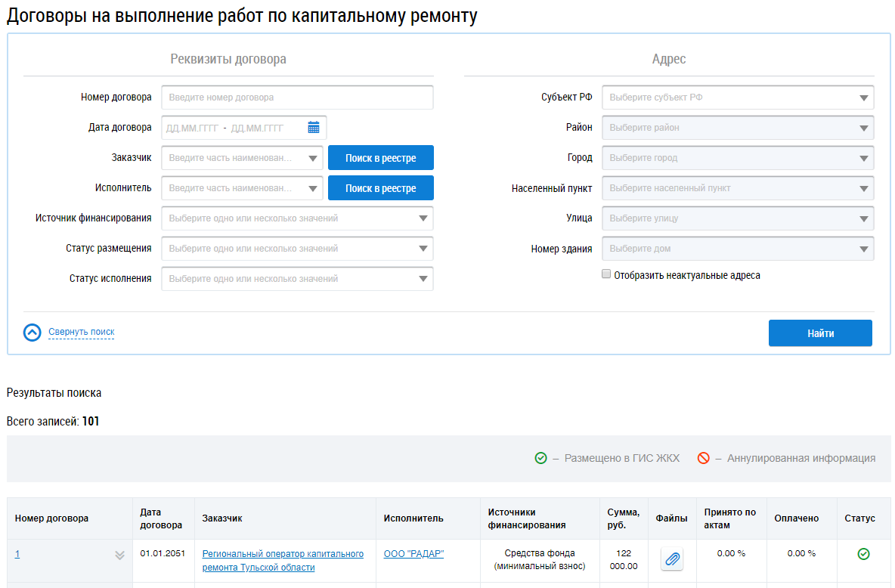Open the ООО "РАДАР" executor link
The image size is (895, 588).
[x=413, y=554]
